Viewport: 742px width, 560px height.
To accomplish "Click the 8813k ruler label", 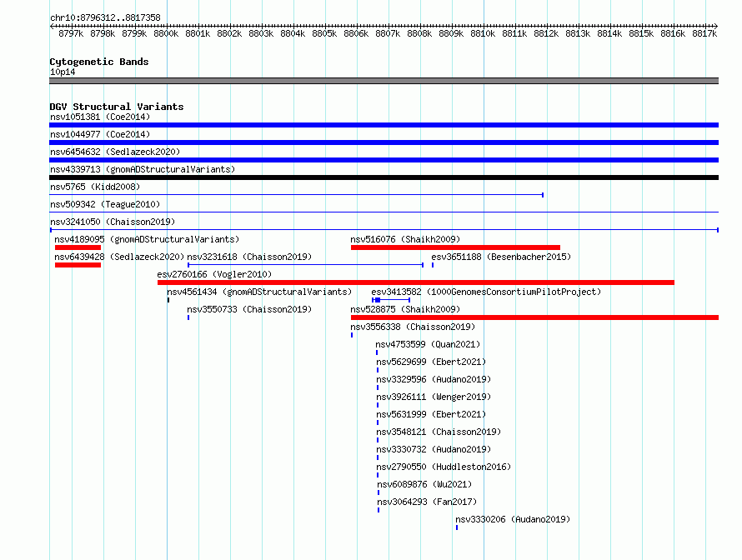I will 578,33.
